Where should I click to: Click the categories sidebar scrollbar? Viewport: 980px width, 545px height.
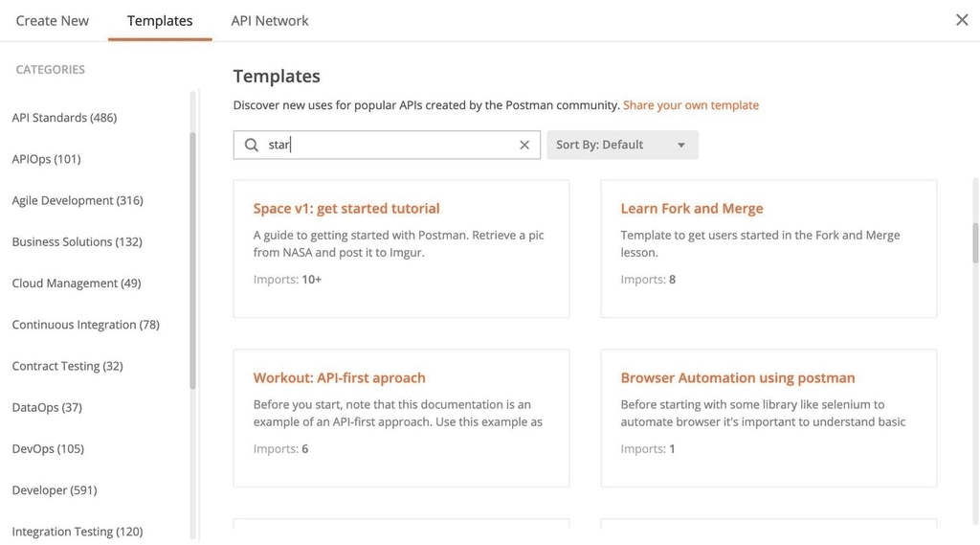(x=192, y=259)
